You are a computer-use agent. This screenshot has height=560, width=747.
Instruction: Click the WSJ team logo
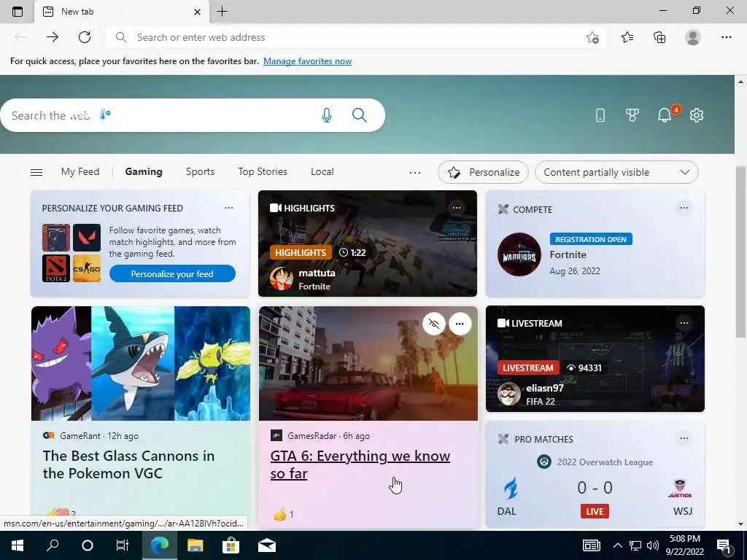tap(680, 489)
